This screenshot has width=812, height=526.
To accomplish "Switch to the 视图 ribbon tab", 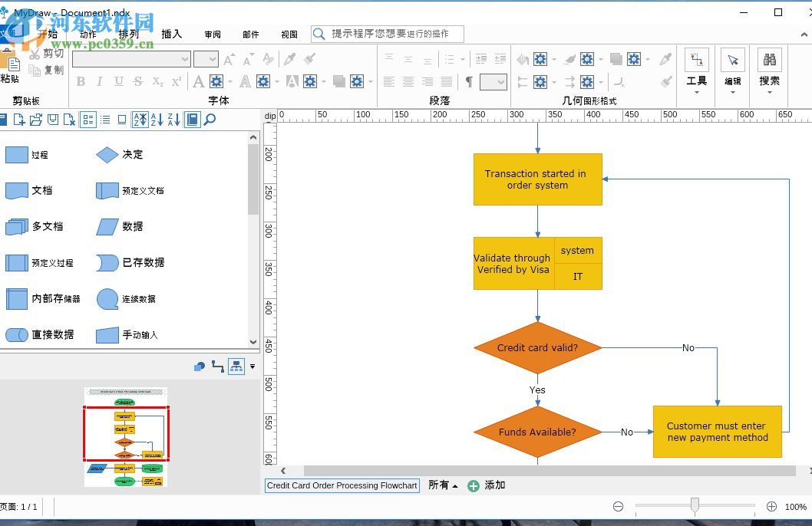I will 289,34.
